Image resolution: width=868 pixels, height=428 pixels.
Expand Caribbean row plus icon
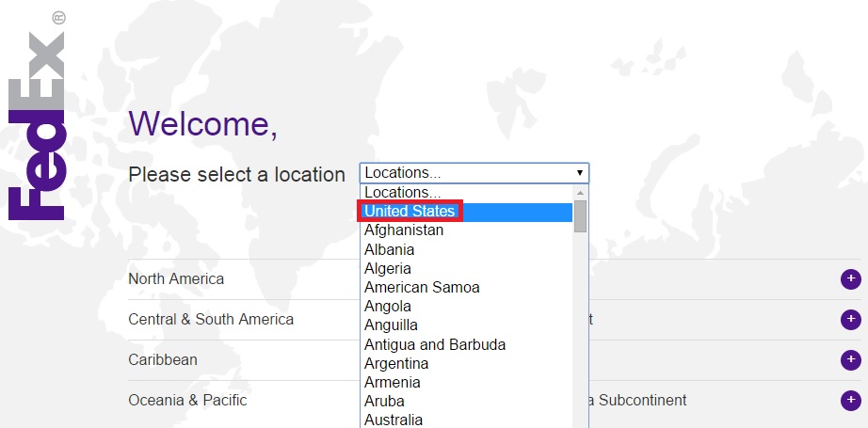point(851,360)
